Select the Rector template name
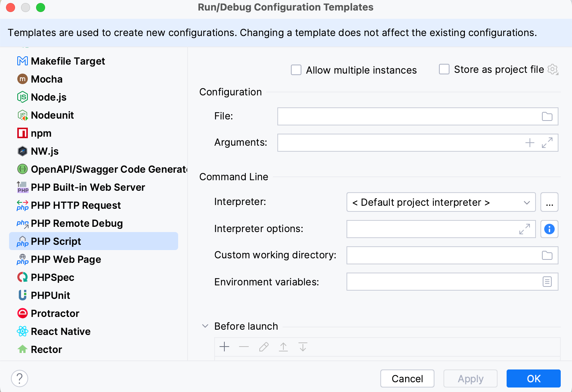 click(46, 349)
